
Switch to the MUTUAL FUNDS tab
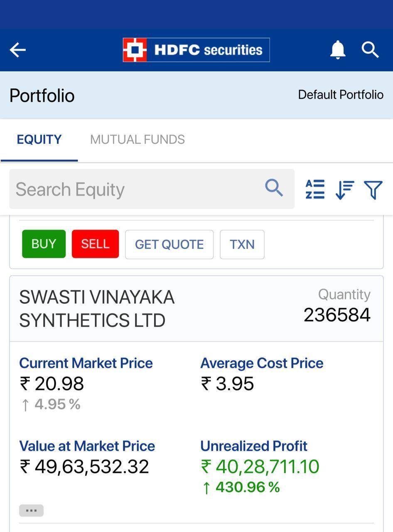coord(138,139)
